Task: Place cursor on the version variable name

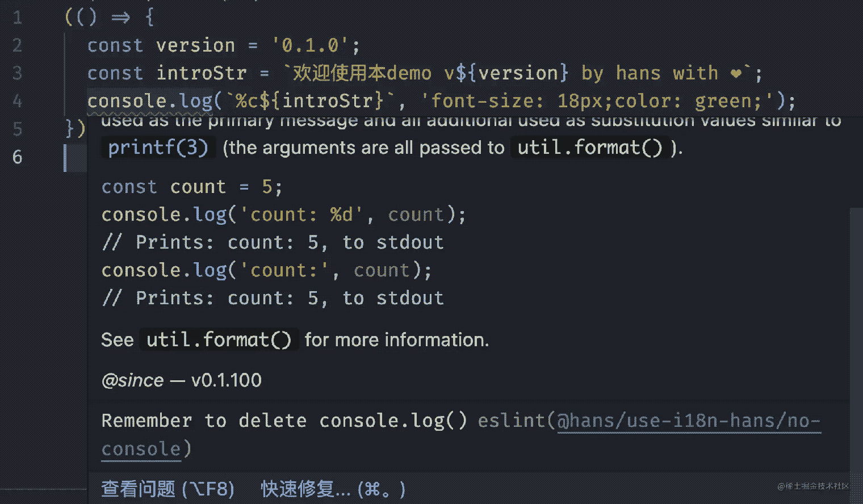Action: click(195, 45)
